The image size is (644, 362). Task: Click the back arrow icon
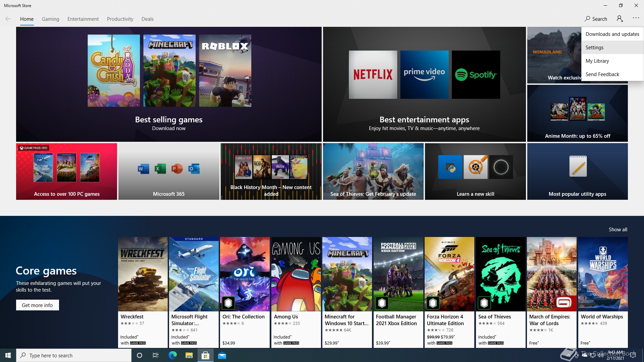coord(8,19)
